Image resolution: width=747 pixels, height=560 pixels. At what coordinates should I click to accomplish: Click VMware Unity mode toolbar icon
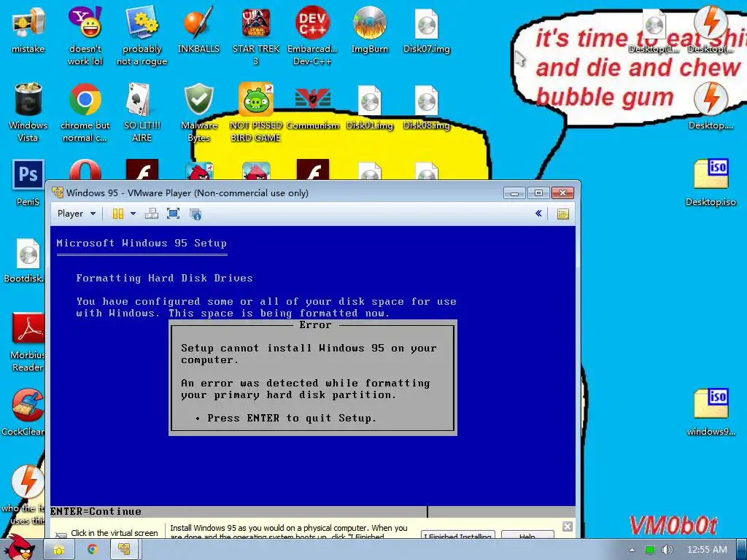(x=196, y=214)
